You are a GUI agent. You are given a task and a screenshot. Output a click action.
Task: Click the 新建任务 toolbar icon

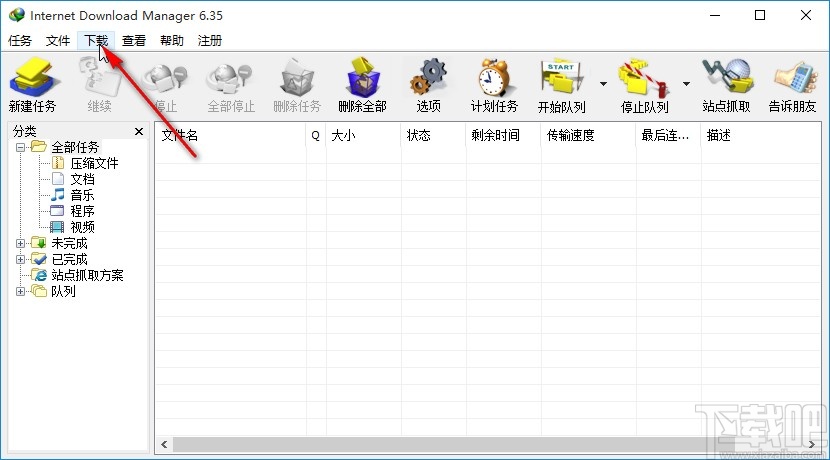pos(33,85)
